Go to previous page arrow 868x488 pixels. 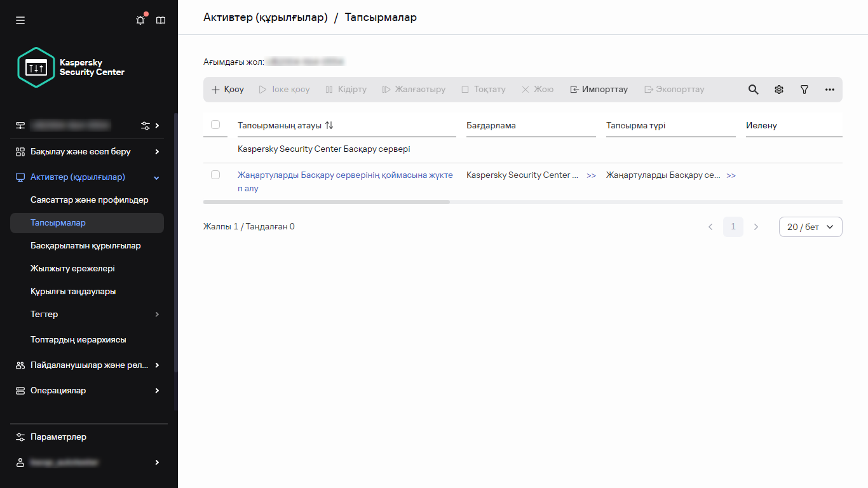(x=710, y=227)
